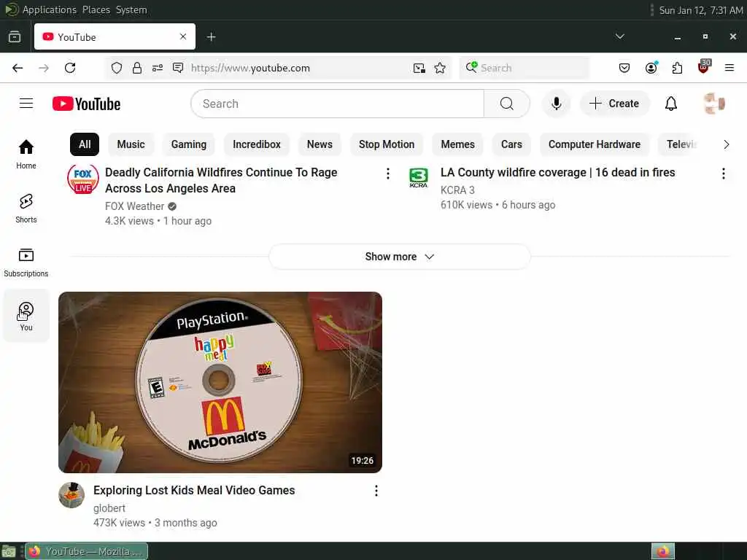Screen dimensions: 747x560
Task: Close the YouTube browser tab
Action: [x=183, y=36]
